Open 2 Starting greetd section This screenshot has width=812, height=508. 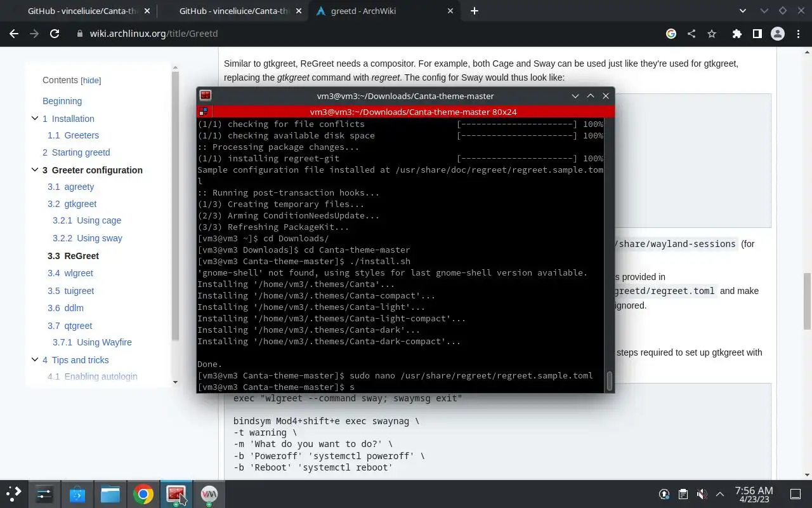point(76,152)
